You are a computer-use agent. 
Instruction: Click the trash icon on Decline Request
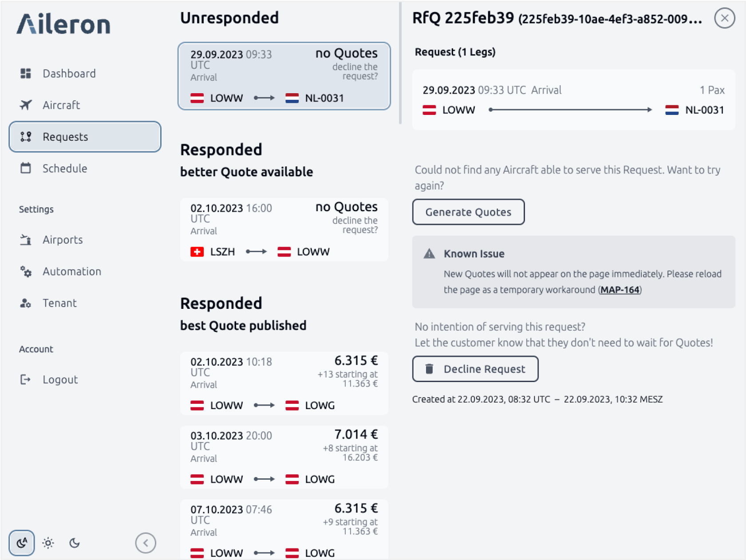429,369
